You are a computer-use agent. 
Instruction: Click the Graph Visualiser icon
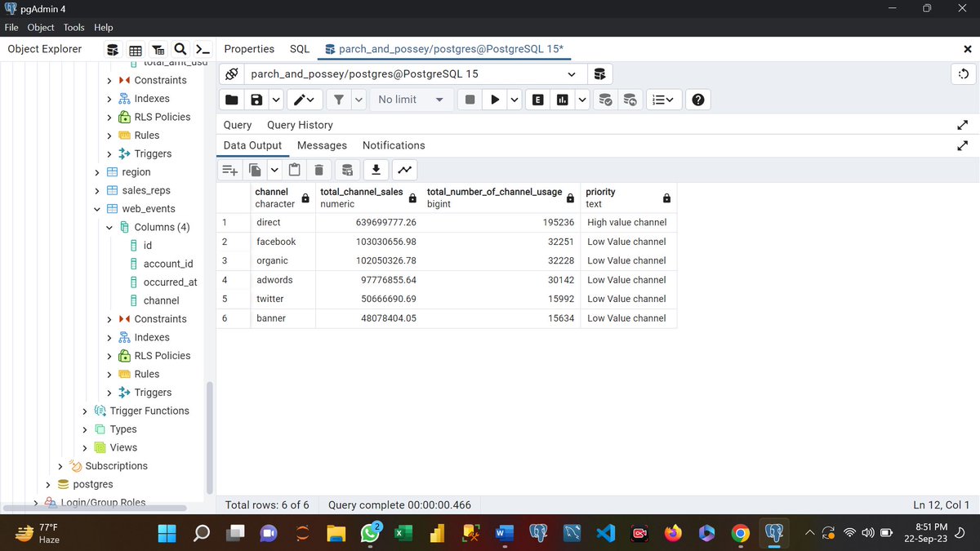pyautogui.click(x=404, y=170)
